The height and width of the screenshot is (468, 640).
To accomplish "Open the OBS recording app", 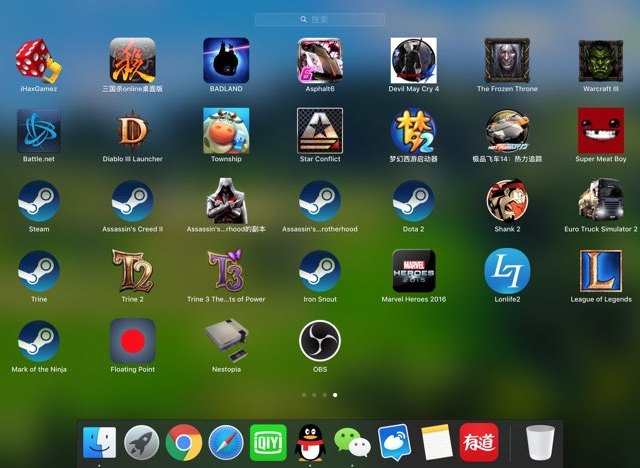I will pyautogui.click(x=320, y=341).
